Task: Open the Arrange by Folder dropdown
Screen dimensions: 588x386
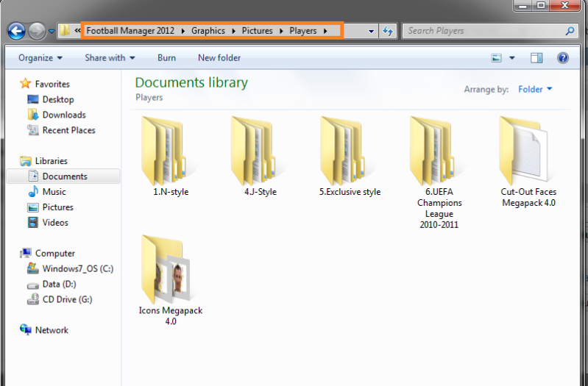Action: coord(535,89)
